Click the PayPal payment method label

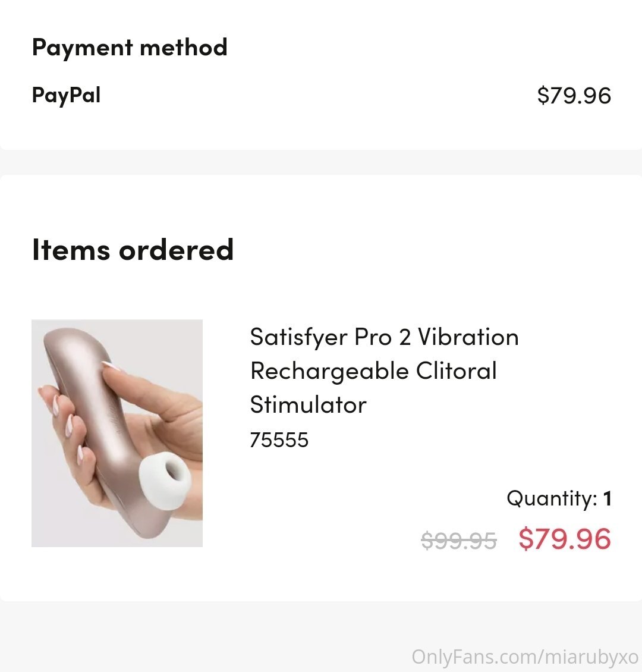click(67, 95)
